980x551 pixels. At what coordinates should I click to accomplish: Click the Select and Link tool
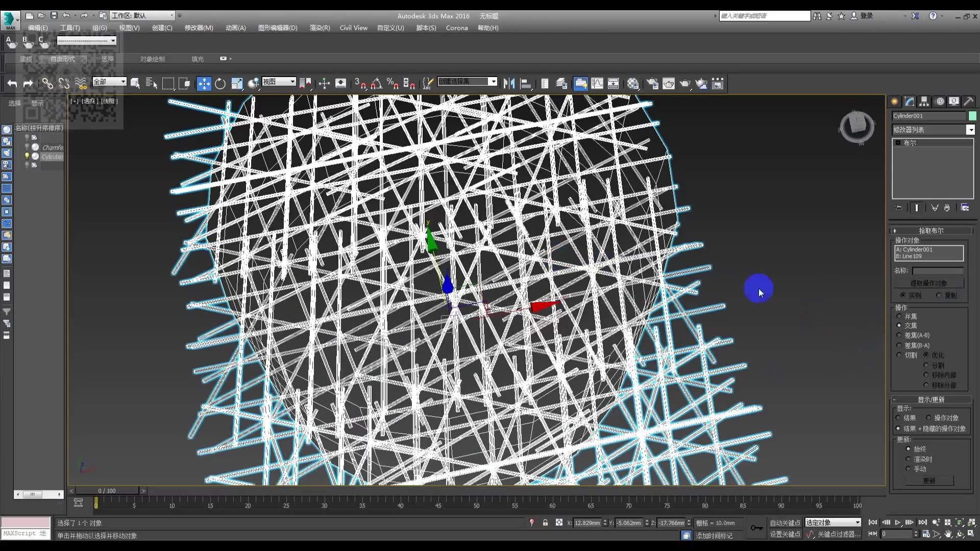pos(47,84)
